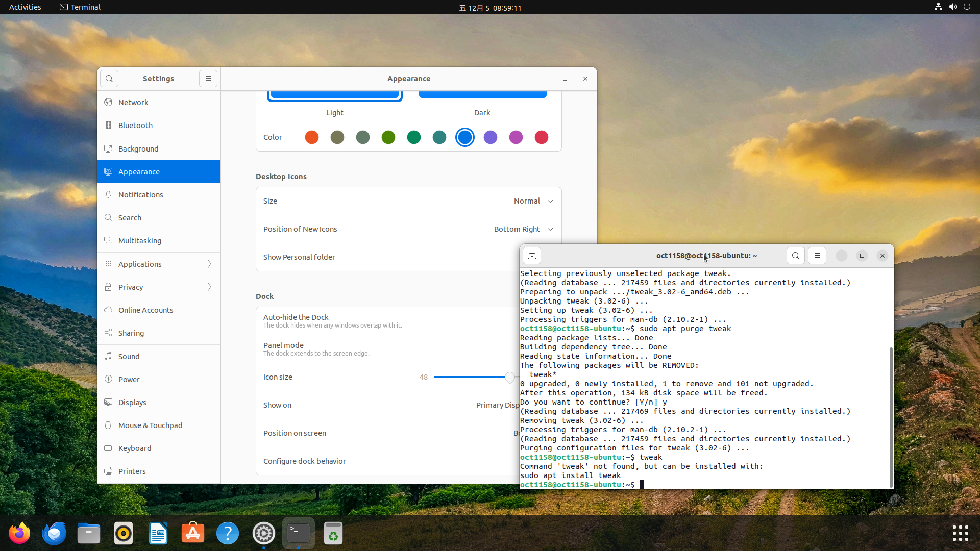Click the Settings search icon button
This screenshot has height=551, width=980.
109,79
